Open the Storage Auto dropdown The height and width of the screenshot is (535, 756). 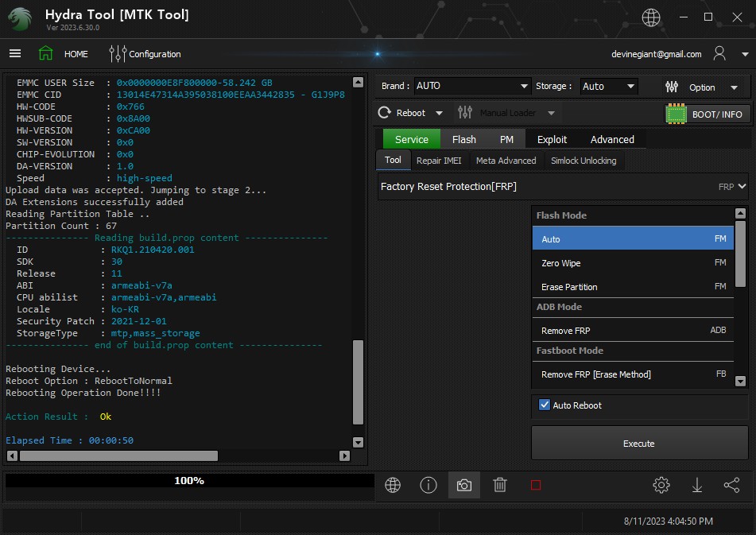click(x=608, y=87)
